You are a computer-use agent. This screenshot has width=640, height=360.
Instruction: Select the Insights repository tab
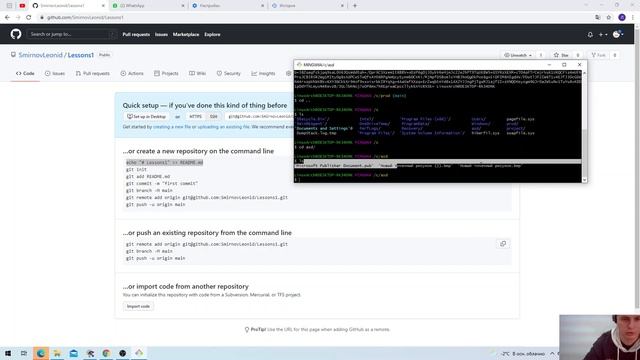263,73
